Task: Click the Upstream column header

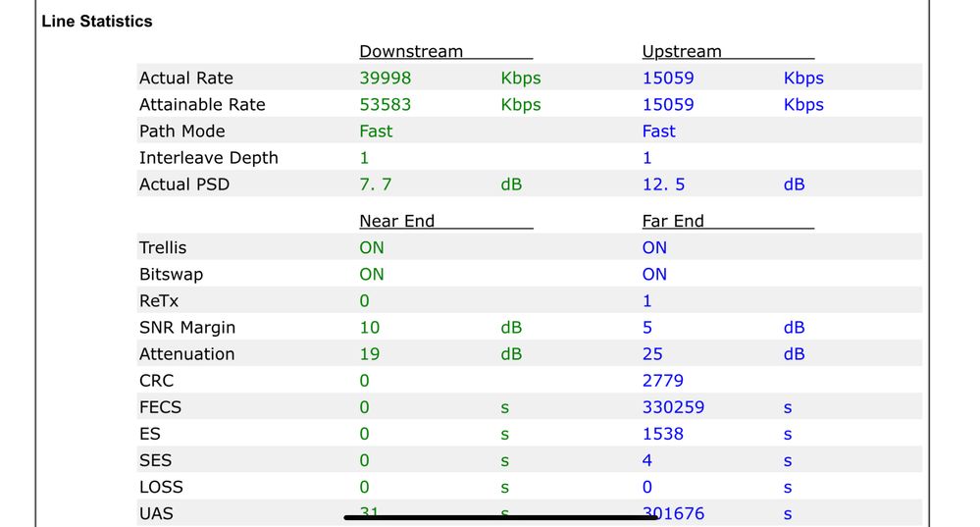Action: pyautogui.click(x=682, y=52)
